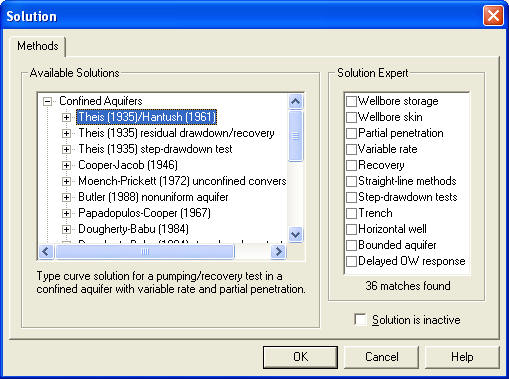Expand Moench-Prickett (1972) node
The height and width of the screenshot is (379, 509).
pos(66,181)
